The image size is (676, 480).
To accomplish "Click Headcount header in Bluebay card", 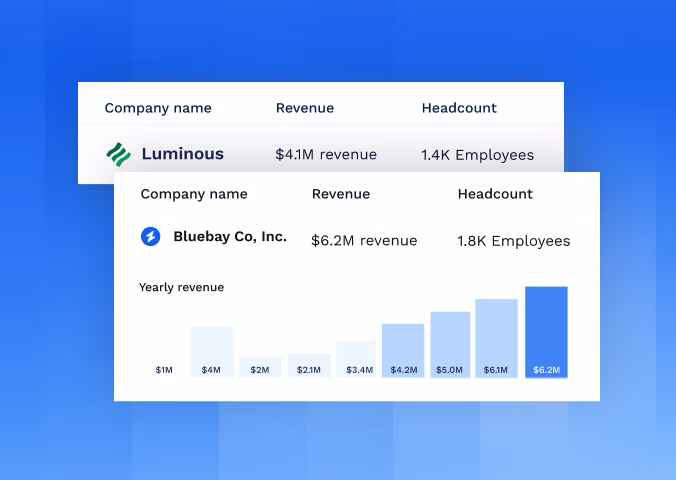I will (x=495, y=194).
